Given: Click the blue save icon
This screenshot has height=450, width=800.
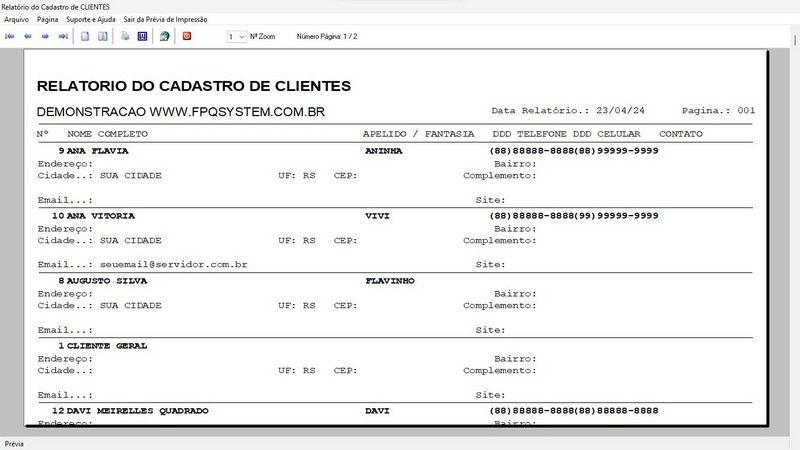Looking at the screenshot, I should coord(142,36).
